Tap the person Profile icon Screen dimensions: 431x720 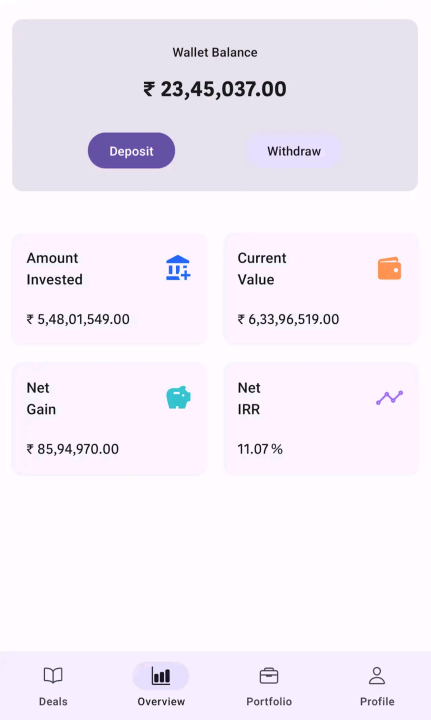pyautogui.click(x=377, y=675)
